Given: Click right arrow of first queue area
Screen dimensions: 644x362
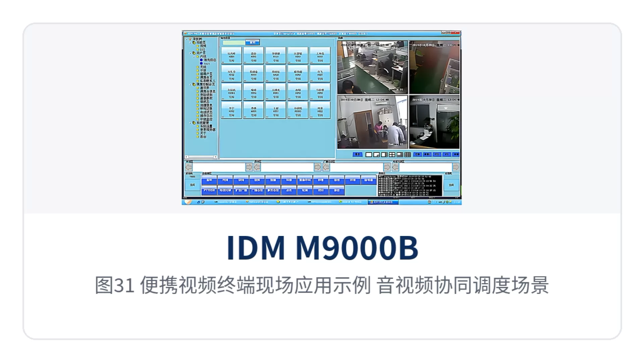Looking at the screenshot, I should click(x=249, y=167).
